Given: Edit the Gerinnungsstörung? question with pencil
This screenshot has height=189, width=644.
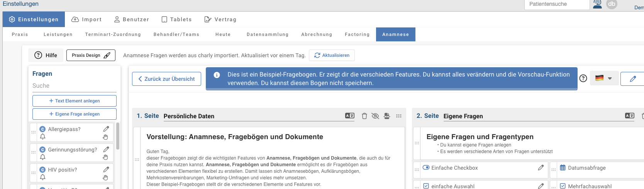Looking at the screenshot, I should 106,149.
